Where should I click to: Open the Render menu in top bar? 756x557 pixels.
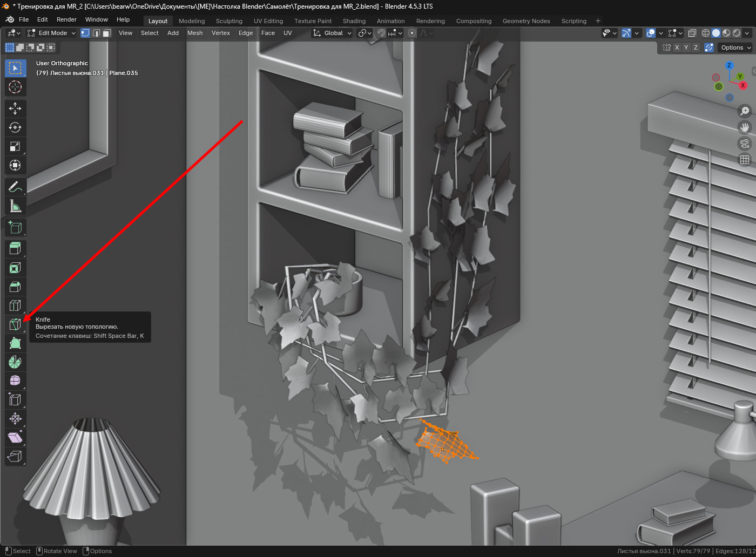pos(66,19)
